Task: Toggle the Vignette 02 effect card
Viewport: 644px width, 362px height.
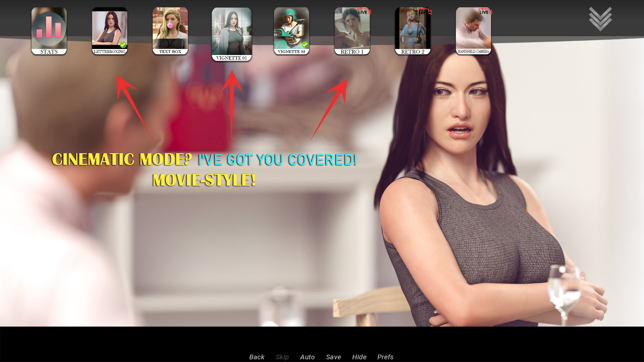Action: coord(291,31)
